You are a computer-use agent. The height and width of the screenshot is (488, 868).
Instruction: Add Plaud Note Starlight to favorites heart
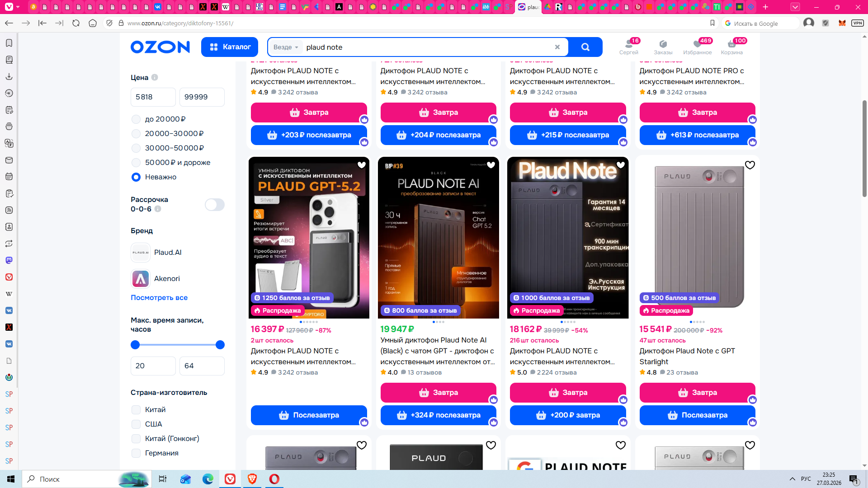pyautogui.click(x=750, y=165)
